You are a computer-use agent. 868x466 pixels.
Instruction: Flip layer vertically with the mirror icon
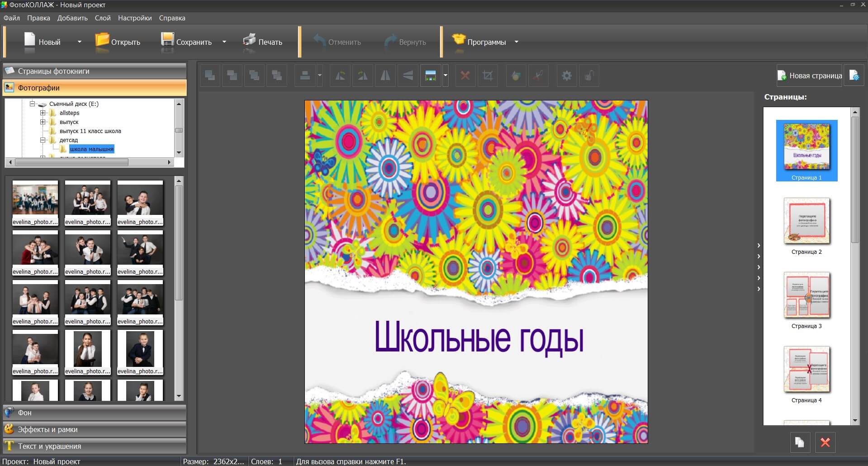pyautogui.click(x=408, y=76)
